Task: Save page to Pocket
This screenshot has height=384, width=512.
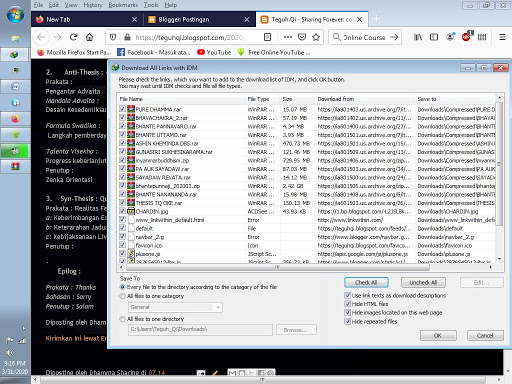Action: (x=302, y=37)
